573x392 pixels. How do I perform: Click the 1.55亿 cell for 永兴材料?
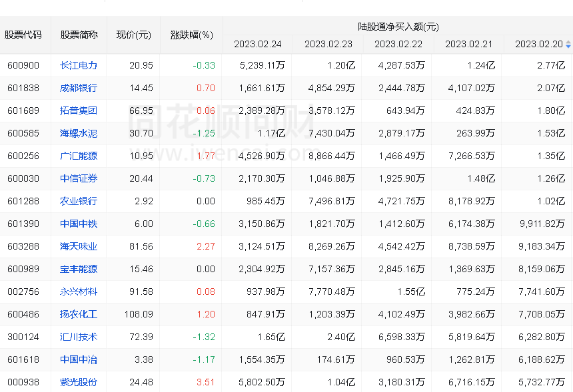point(411,292)
